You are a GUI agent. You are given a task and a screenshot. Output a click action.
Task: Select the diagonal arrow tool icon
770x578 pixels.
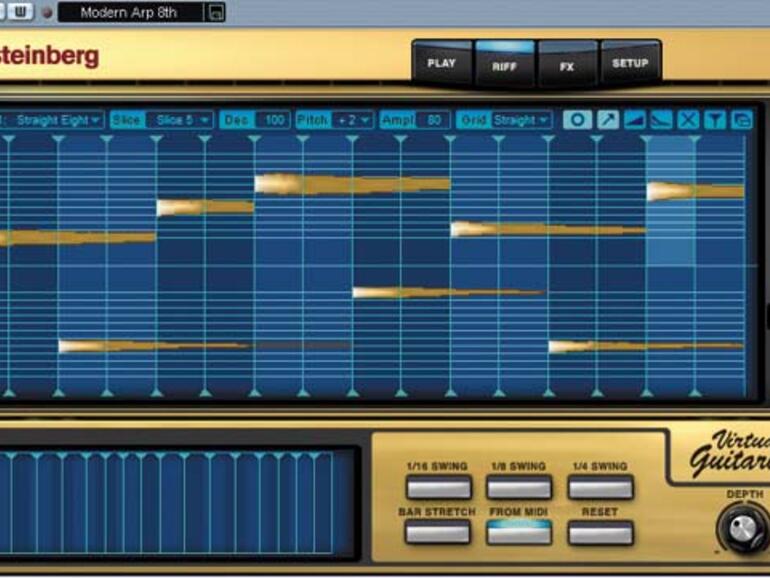point(608,120)
